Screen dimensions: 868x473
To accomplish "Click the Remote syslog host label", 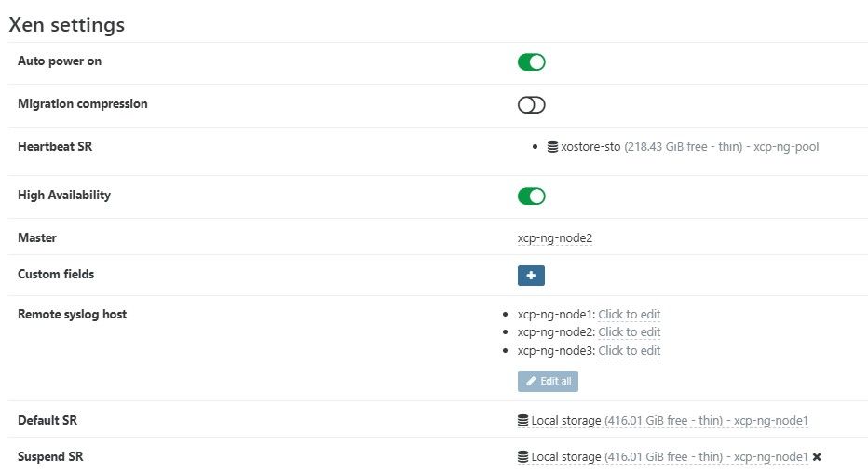I will point(72,315).
